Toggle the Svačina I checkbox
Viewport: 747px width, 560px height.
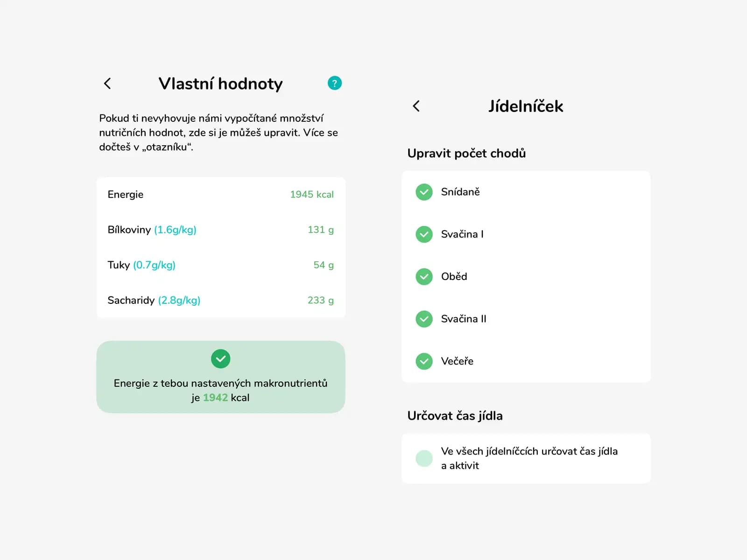pos(424,234)
